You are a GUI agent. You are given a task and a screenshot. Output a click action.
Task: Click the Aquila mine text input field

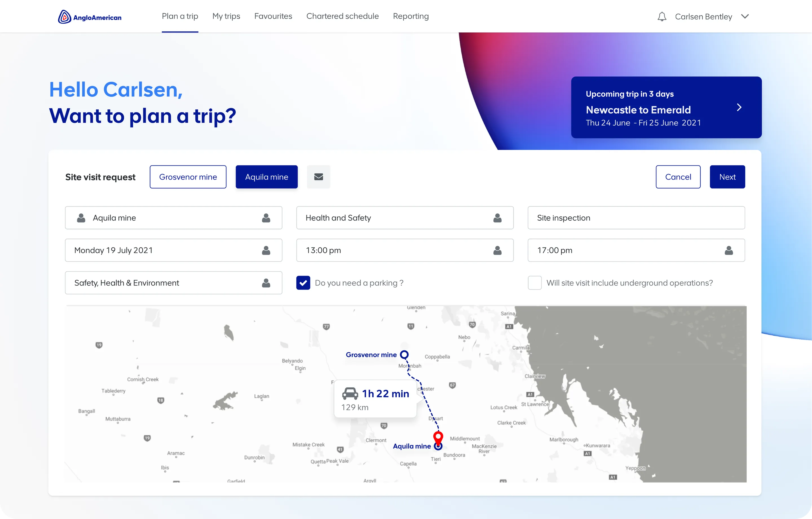[173, 218]
